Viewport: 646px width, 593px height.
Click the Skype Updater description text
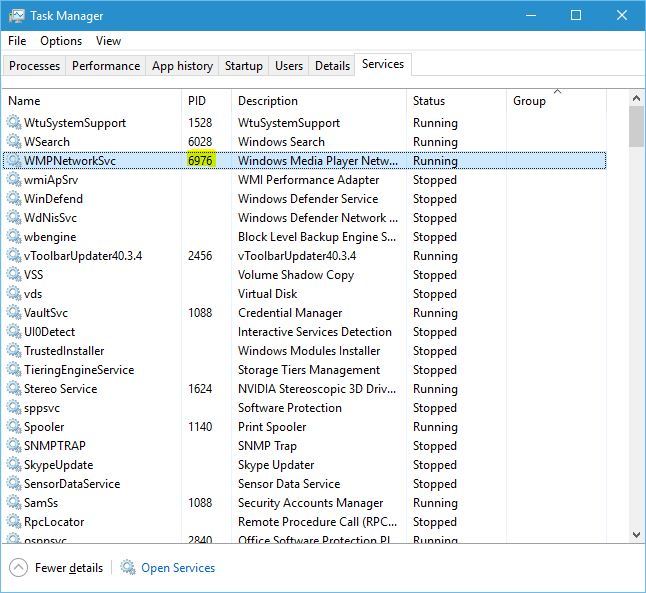(276, 465)
